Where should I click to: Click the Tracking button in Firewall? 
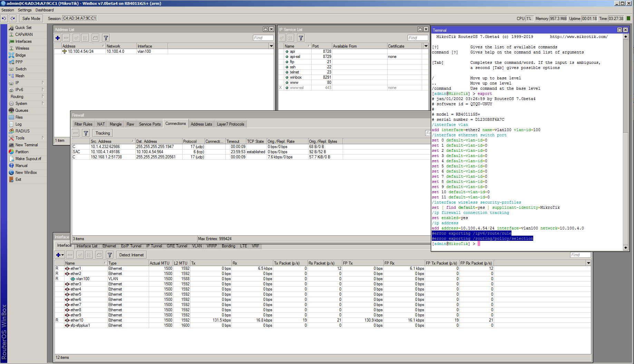click(103, 133)
